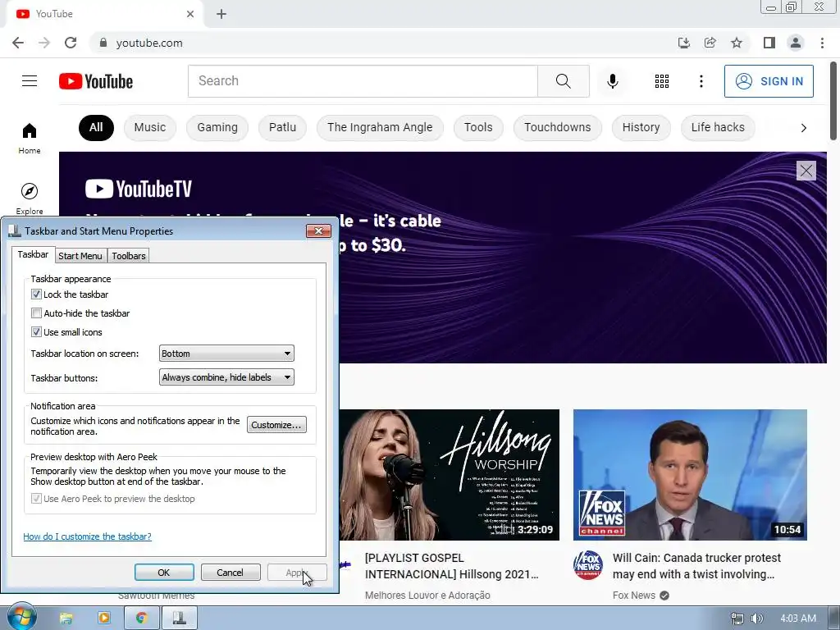Click the SIGN IN button
This screenshot has width=840, height=630.
click(769, 81)
